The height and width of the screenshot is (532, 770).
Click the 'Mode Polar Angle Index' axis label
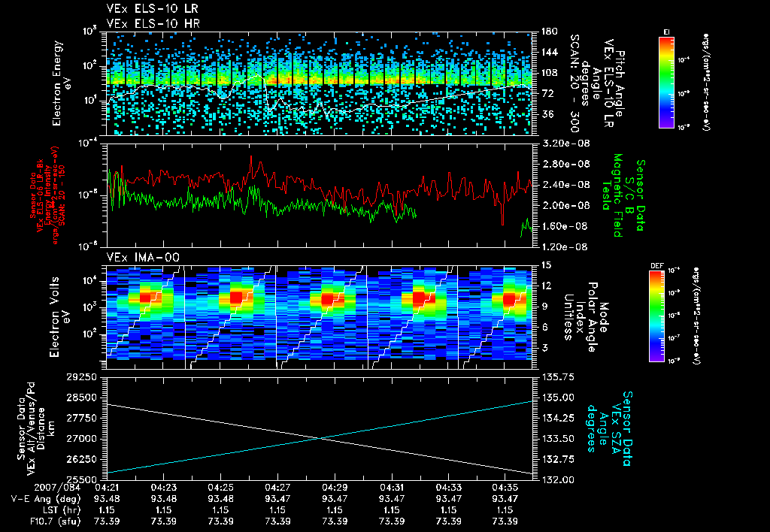click(x=592, y=317)
